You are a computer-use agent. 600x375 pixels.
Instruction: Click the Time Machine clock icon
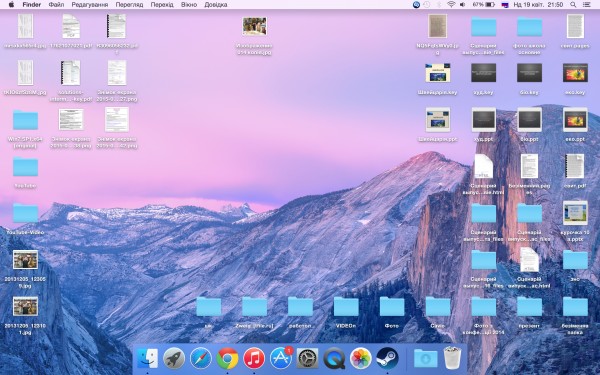point(427,5)
